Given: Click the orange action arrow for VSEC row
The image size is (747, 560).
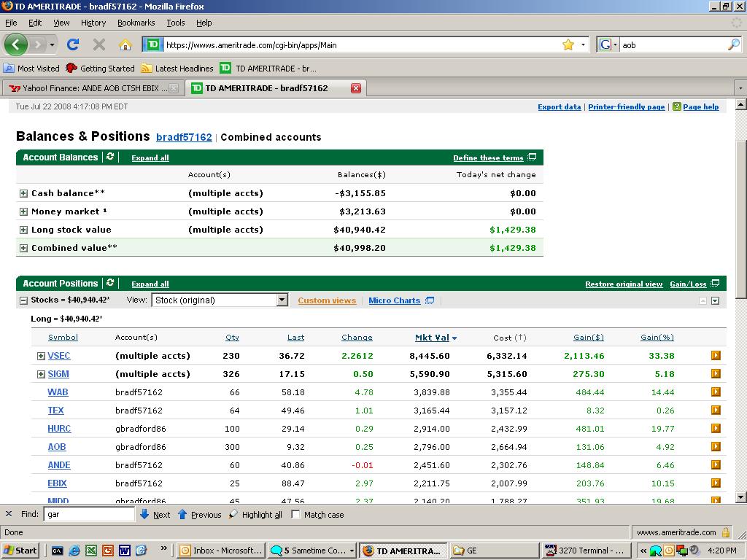Looking at the screenshot, I should [716, 356].
